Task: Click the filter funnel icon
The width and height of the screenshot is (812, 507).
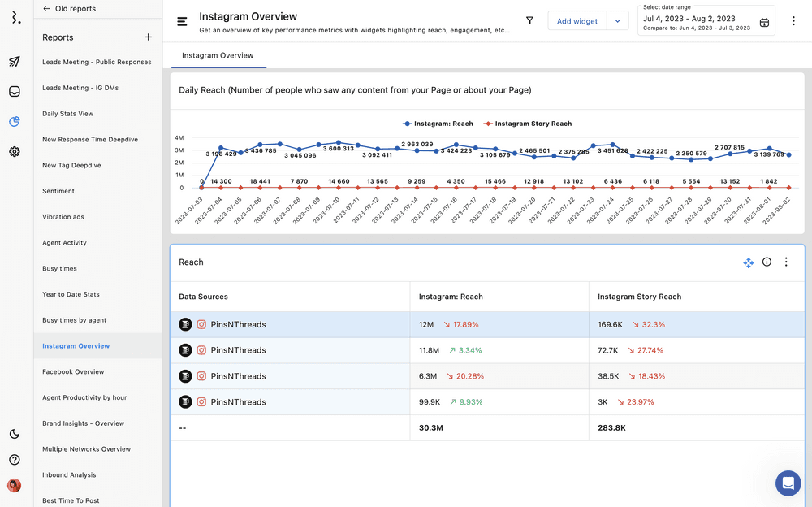Action: (x=529, y=21)
